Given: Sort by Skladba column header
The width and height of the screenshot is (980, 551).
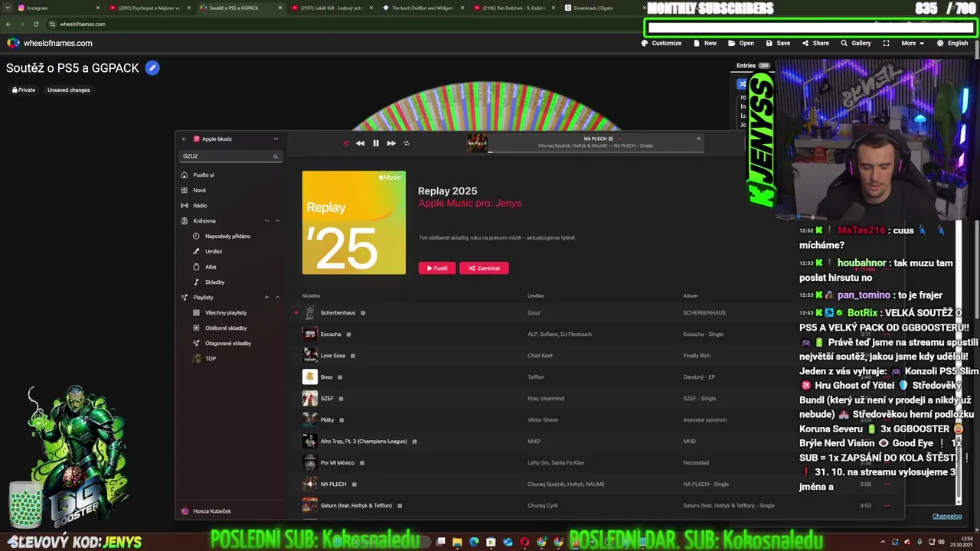Looking at the screenshot, I should [x=311, y=296].
